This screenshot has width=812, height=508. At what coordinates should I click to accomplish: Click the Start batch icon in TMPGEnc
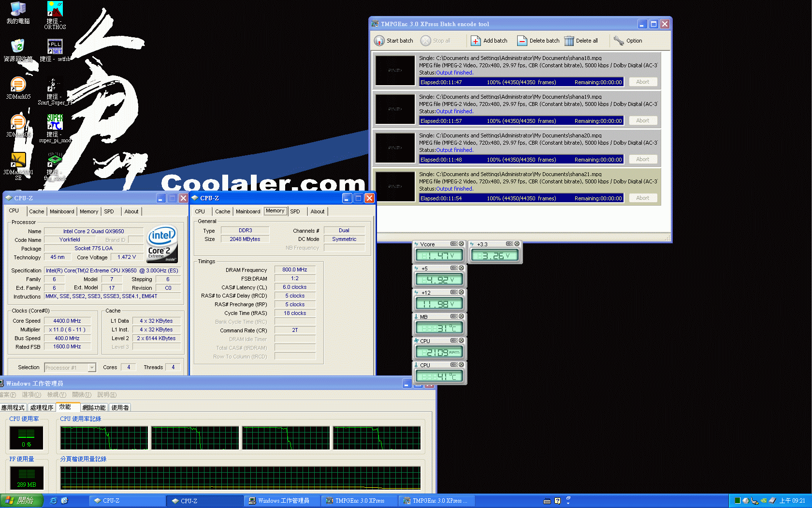point(379,41)
